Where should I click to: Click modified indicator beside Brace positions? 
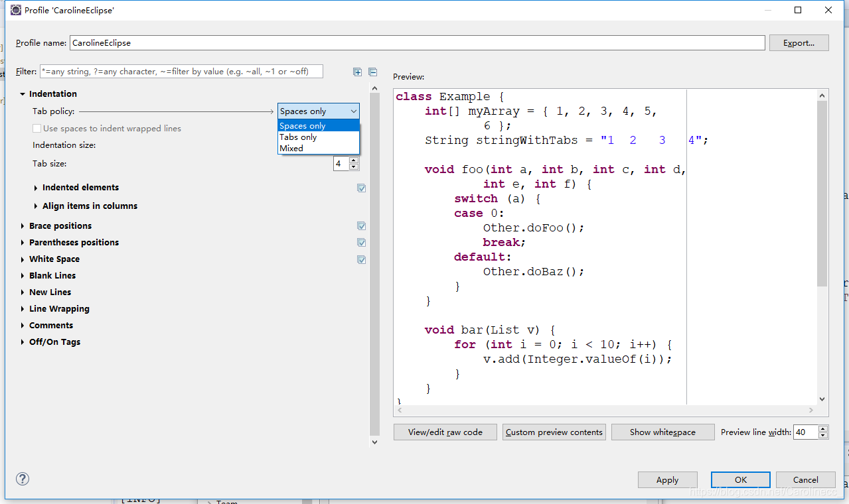coord(361,226)
